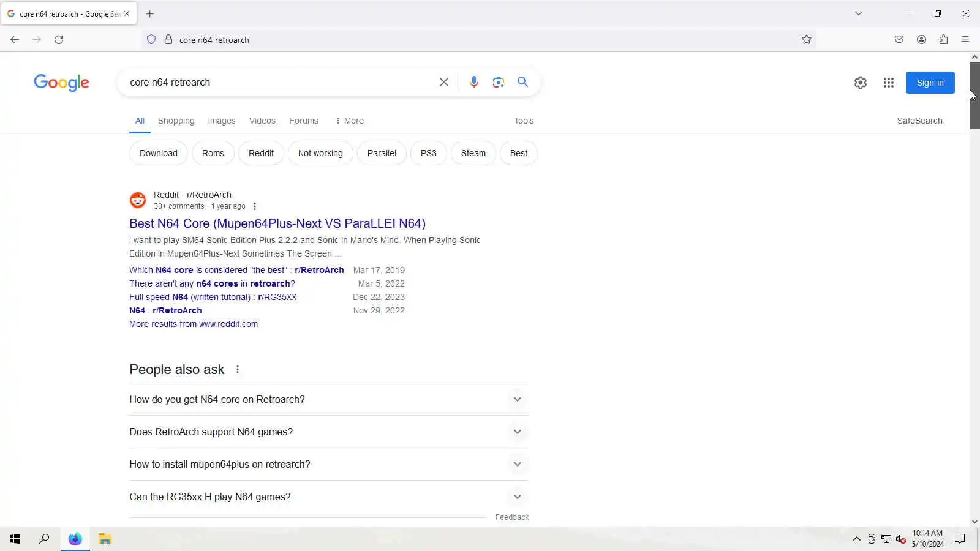The image size is (980, 551).
Task: Open 'Which N64 core is considered the best' link
Action: [236, 270]
